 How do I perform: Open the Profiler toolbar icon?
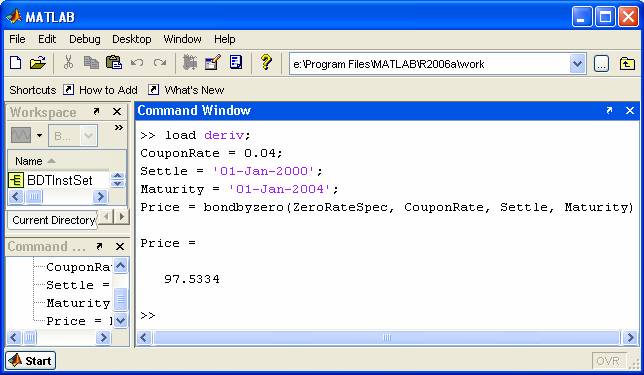pos(236,63)
